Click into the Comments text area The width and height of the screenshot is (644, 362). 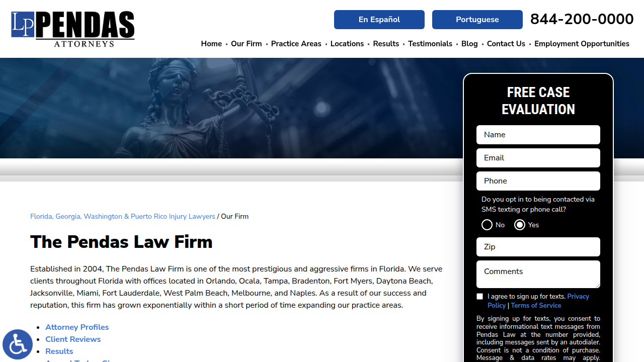pyautogui.click(x=538, y=274)
